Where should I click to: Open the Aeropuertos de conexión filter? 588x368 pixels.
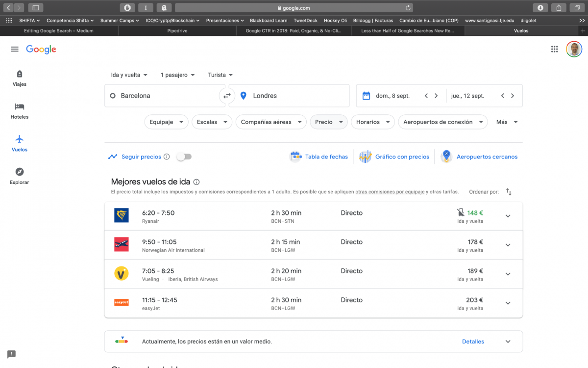[x=443, y=122]
